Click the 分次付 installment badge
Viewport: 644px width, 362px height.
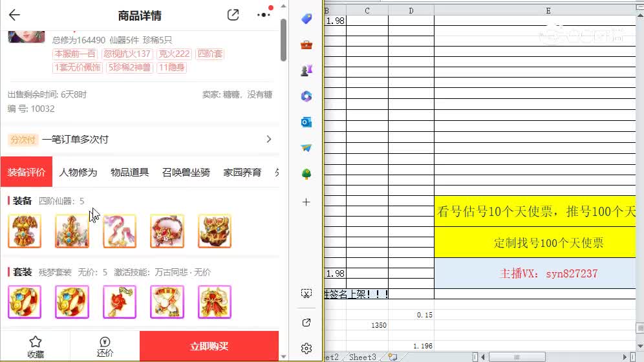coord(23,140)
